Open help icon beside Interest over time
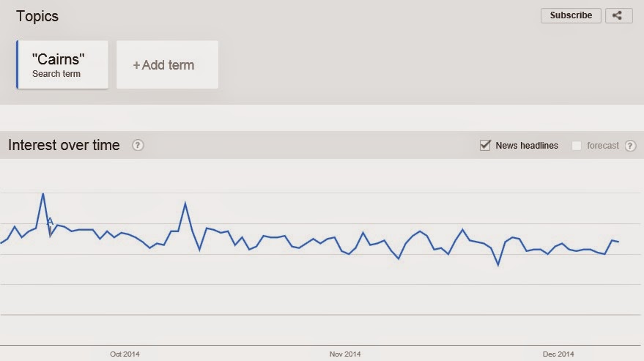The height and width of the screenshot is (361, 644). coord(138,145)
